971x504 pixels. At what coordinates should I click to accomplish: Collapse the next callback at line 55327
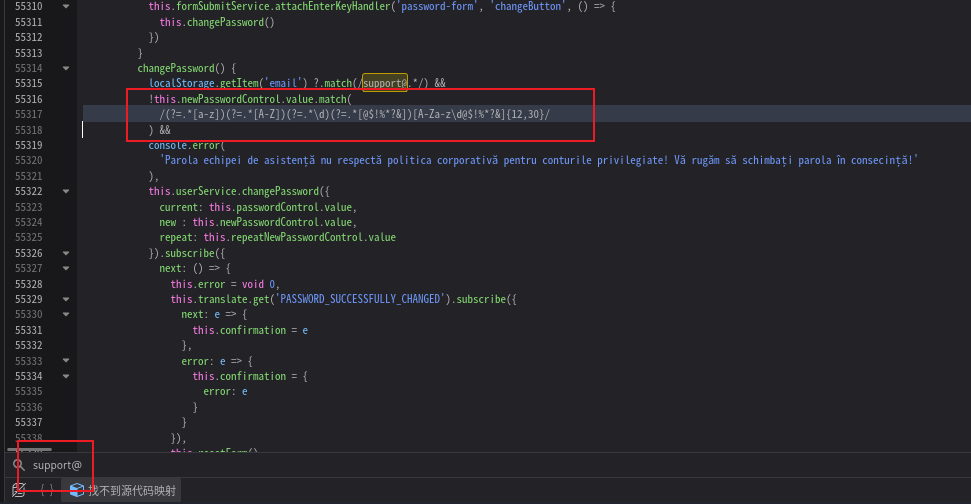(66, 268)
